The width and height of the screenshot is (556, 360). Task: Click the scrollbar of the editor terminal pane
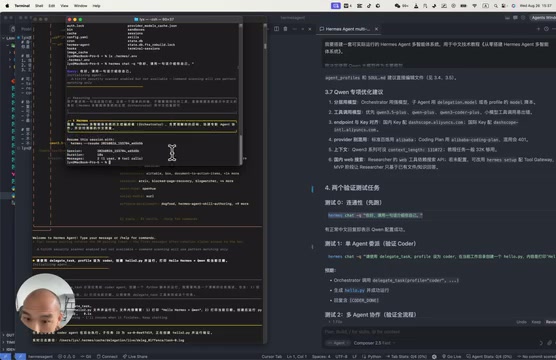265,183
